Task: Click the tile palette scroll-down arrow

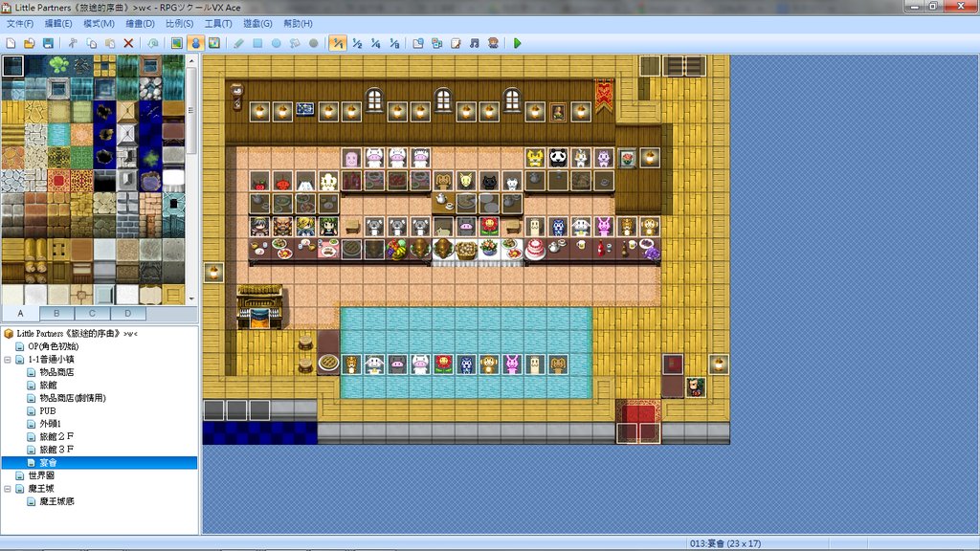Action: coord(191,298)
